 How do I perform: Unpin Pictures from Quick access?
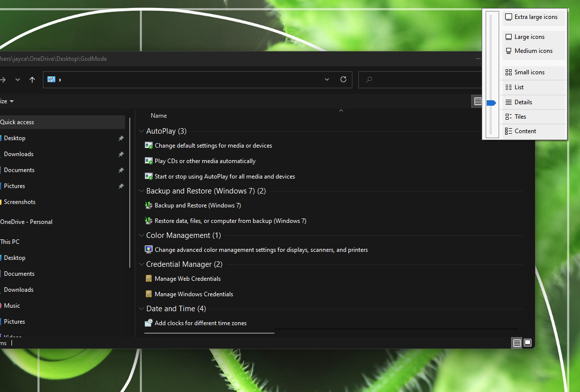point(121,186)
